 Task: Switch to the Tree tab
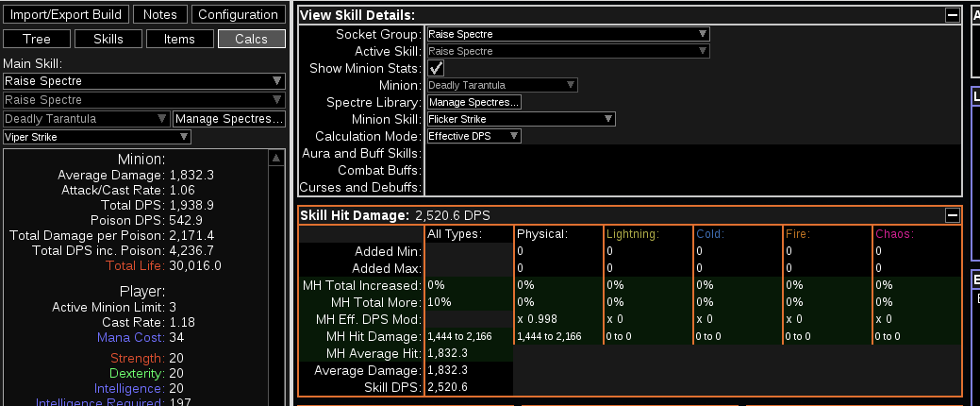(36, 39)
